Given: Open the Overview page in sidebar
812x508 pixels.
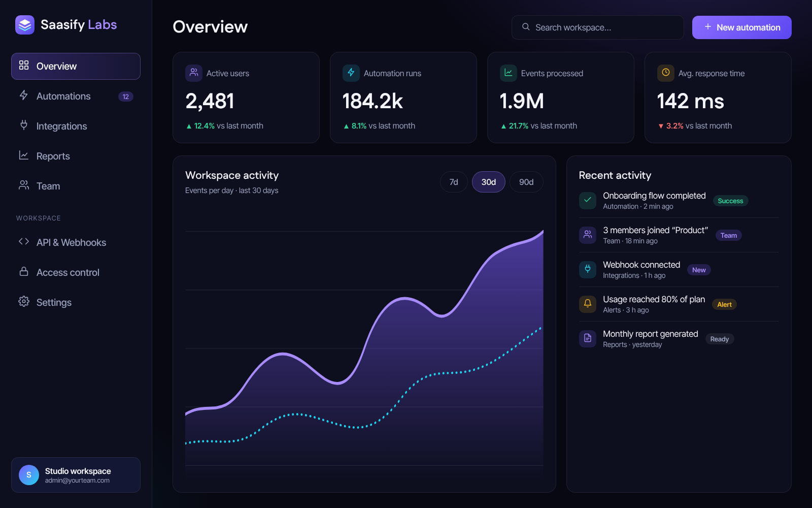Looking at the screenshot, I should [76, 66].
